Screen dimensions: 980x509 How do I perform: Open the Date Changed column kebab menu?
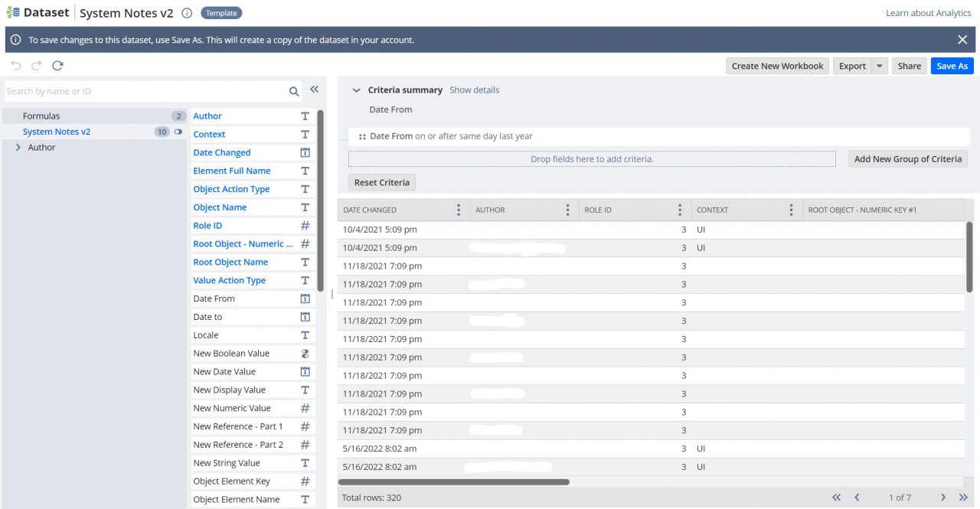(459, 209)
